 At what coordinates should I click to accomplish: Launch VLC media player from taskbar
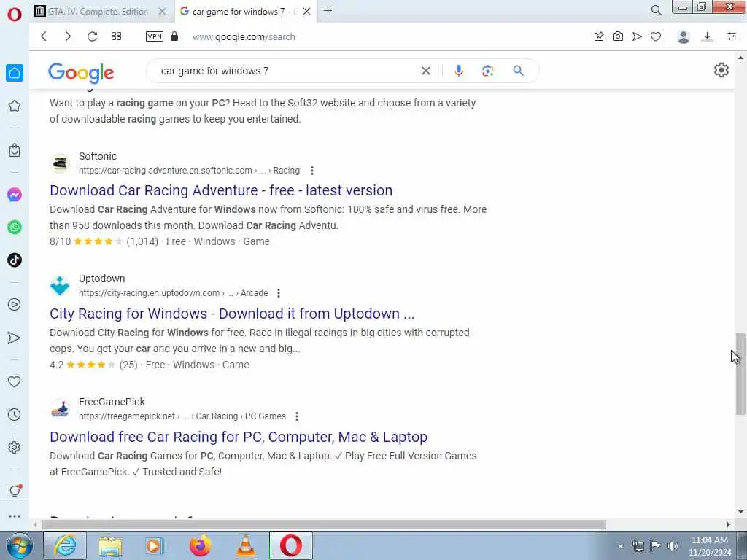[245, 545]
